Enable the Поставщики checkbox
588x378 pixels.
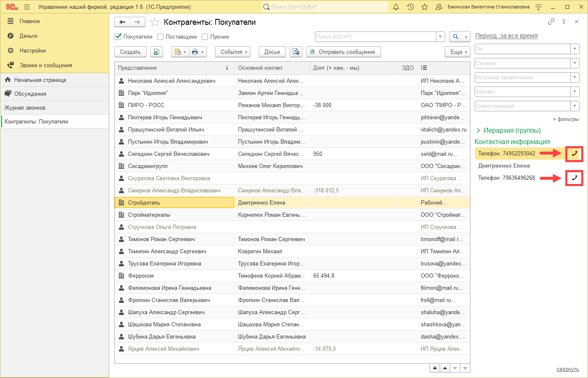point(160,37)
